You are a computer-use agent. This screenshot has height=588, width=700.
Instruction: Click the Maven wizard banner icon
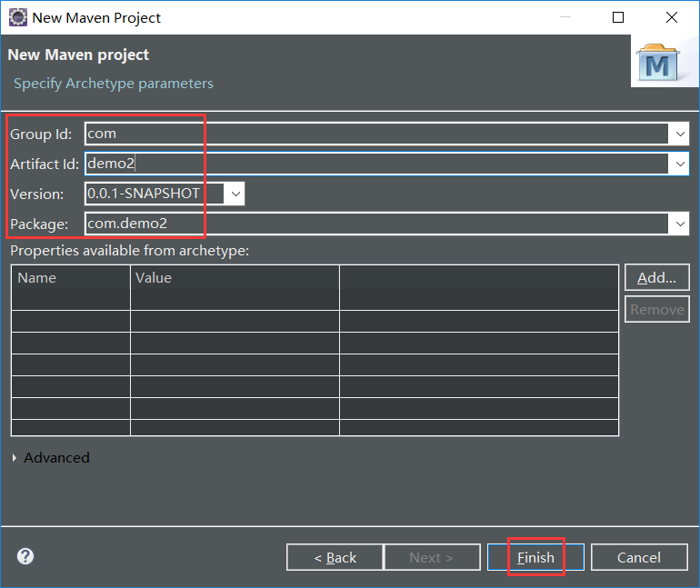(659, 63)
